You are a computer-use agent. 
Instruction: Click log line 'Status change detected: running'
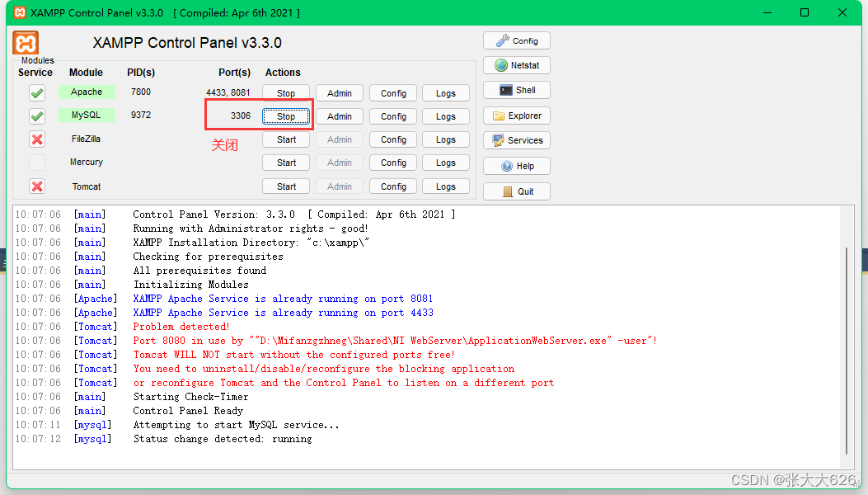click(x=223, y=439)
